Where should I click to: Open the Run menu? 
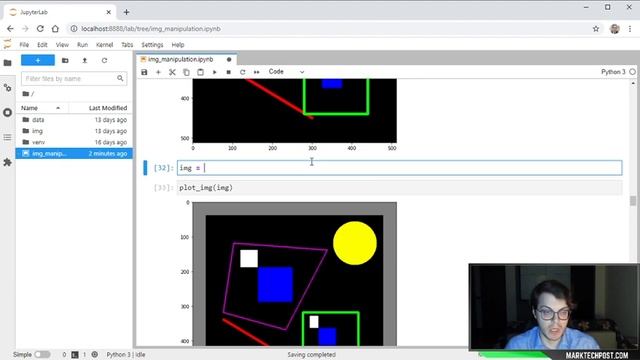click(82, 45)
